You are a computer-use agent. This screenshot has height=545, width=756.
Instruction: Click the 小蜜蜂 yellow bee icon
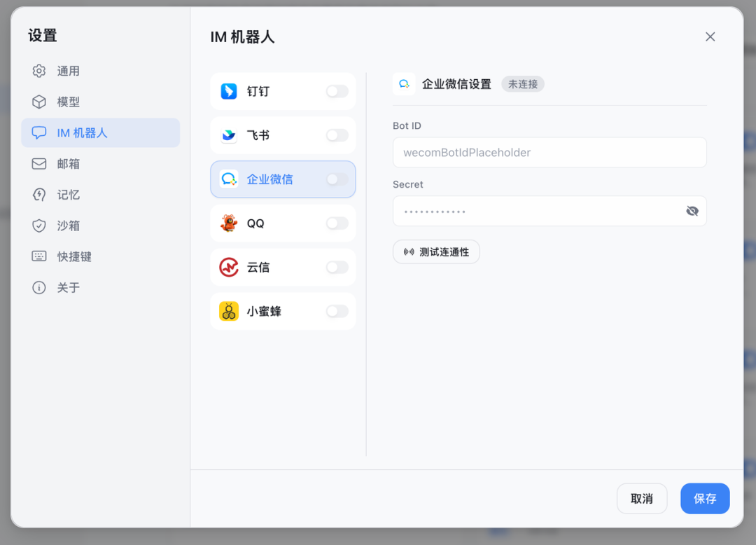228,312
